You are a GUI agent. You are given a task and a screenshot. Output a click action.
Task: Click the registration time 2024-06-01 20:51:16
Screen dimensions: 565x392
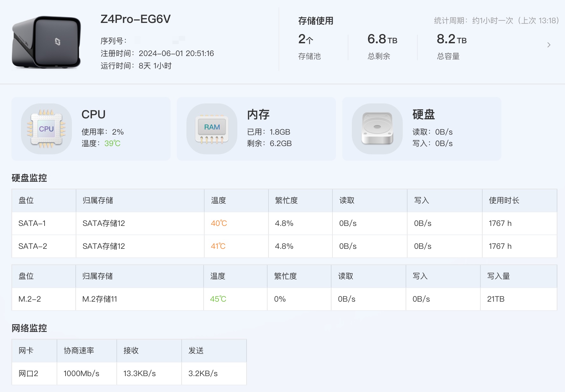click(x=176, y=53)
